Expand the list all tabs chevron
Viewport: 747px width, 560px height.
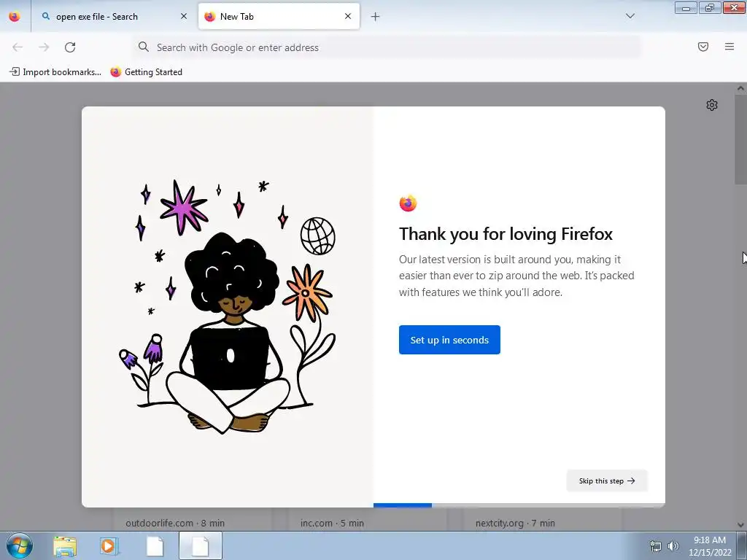click(630, 16)
